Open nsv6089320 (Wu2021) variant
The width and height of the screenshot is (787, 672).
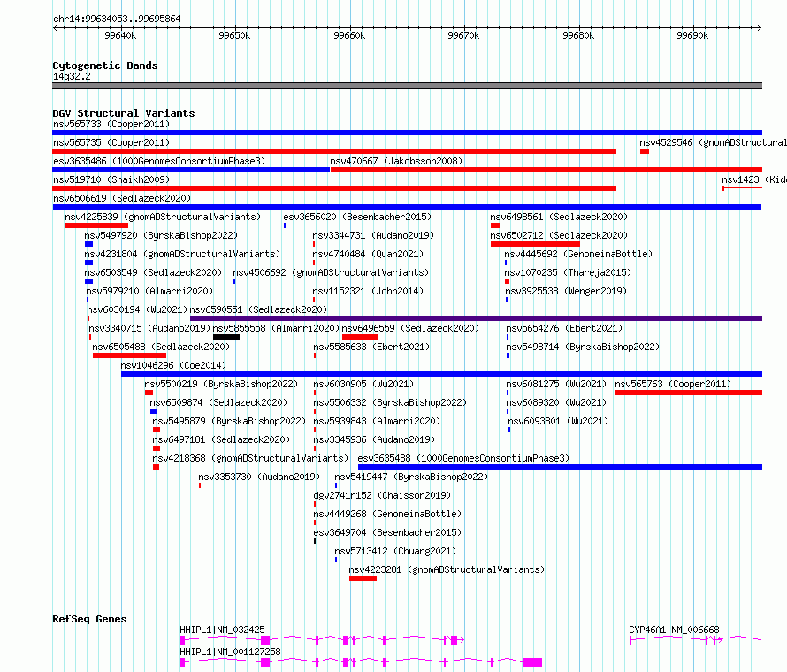[556, 402]
